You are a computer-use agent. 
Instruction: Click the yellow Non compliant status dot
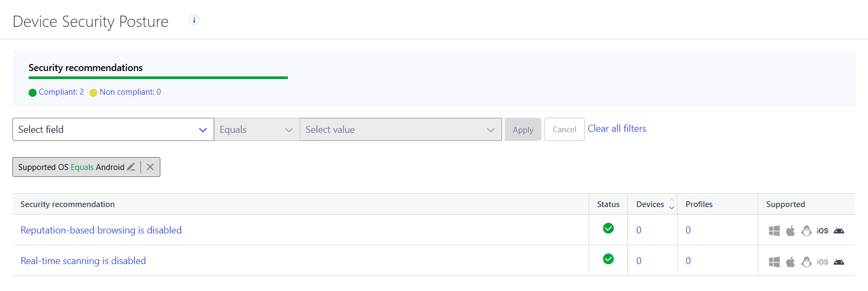(93, 93)
